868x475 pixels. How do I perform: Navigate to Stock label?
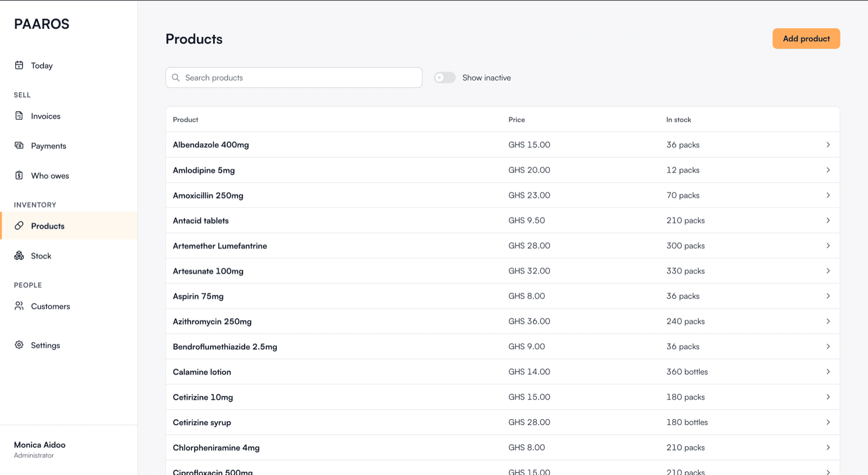41,256
